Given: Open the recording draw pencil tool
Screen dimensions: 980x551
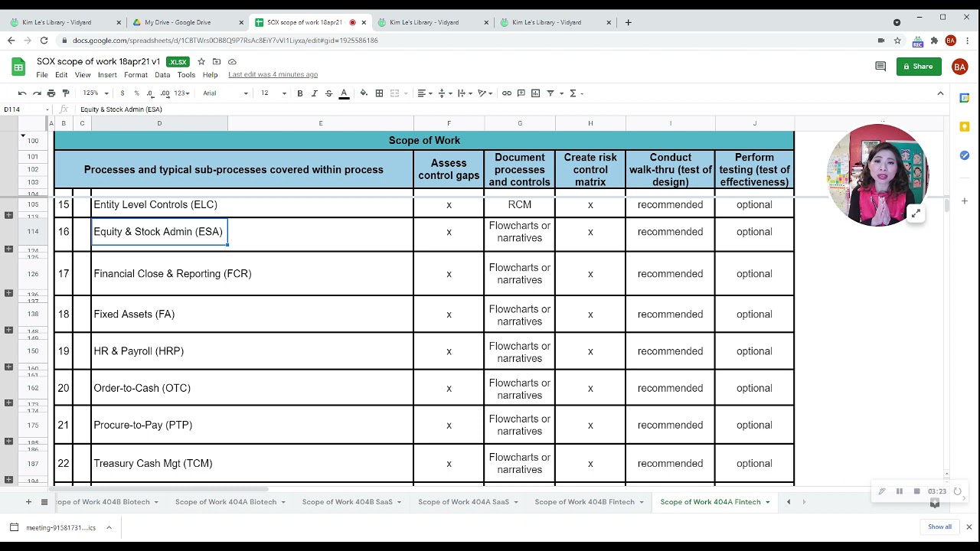Looking at the screenshot, I should pyautogui.click(x=881, y=491).
